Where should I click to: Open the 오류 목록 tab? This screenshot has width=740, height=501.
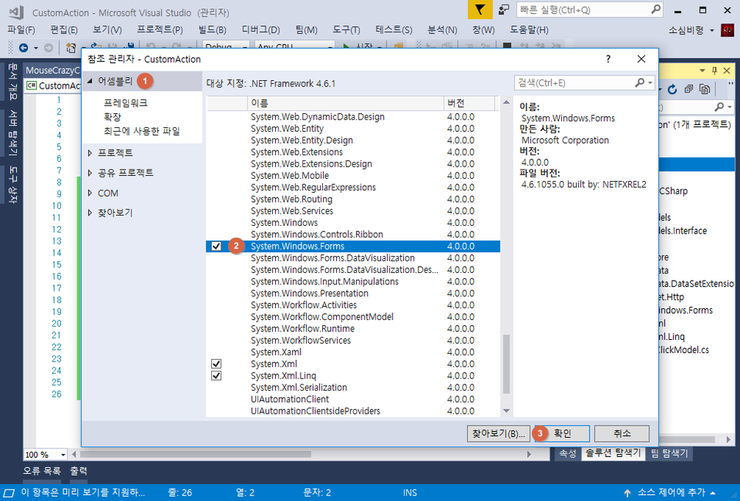click(x=42, y=471)
